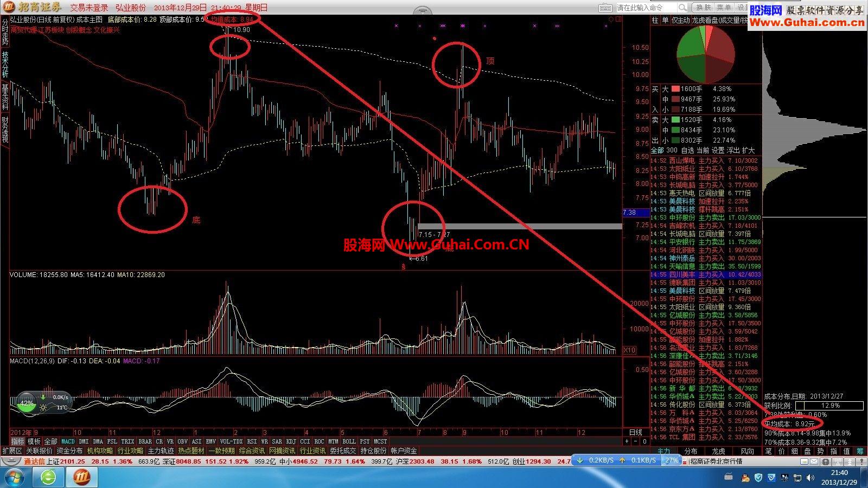Image resolution: width=868 pixels, height=488 pixels.
Task: Select the 主力 tab under the alert list
Action: point(663,451)
